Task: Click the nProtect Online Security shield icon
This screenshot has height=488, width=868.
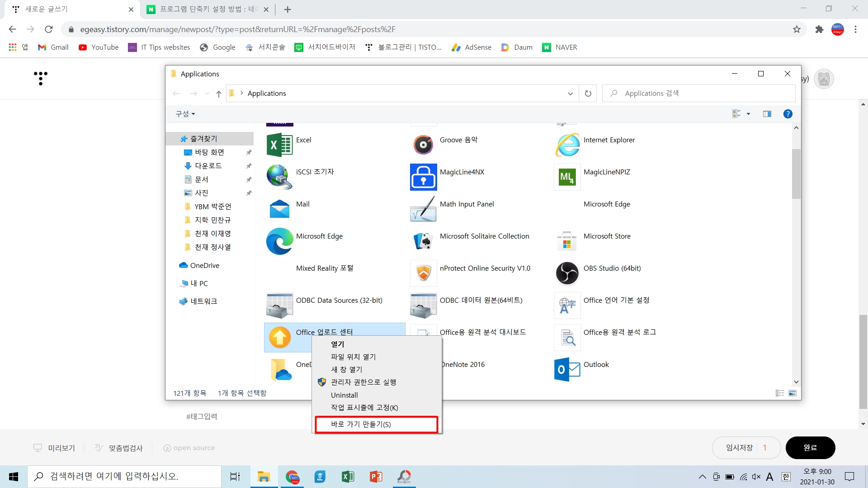Action: pyautogui.click(x=423, y=273)
